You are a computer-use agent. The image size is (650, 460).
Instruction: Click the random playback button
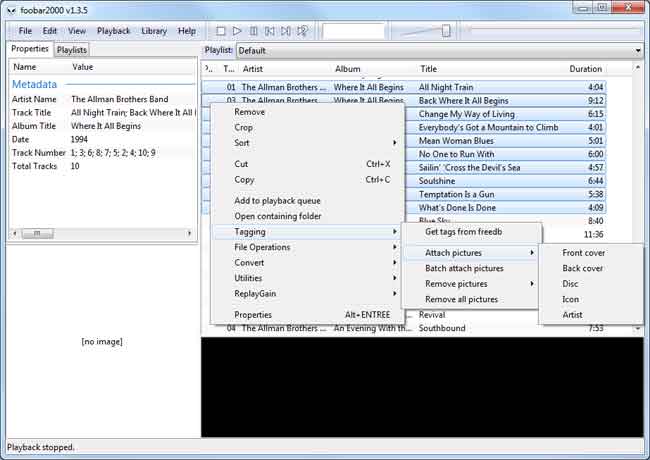[x=303, y=31]
